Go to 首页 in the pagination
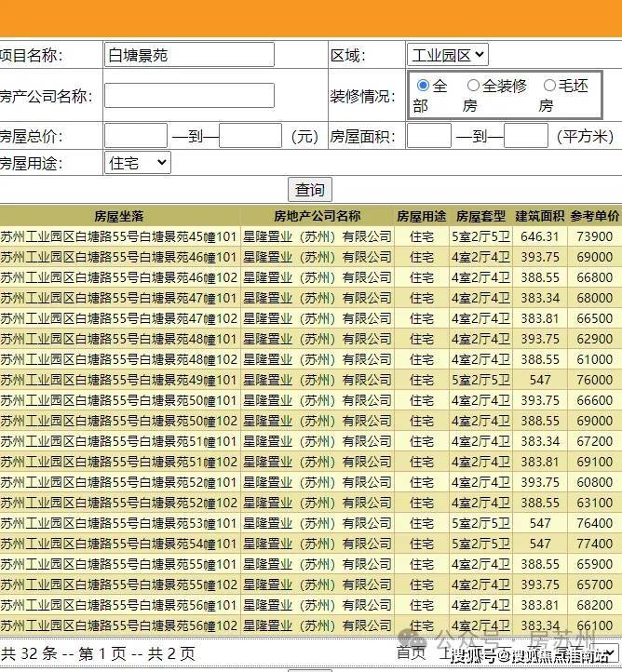Image resolution: width=622 pixels, height=672 pixels. tap(411, 652)
